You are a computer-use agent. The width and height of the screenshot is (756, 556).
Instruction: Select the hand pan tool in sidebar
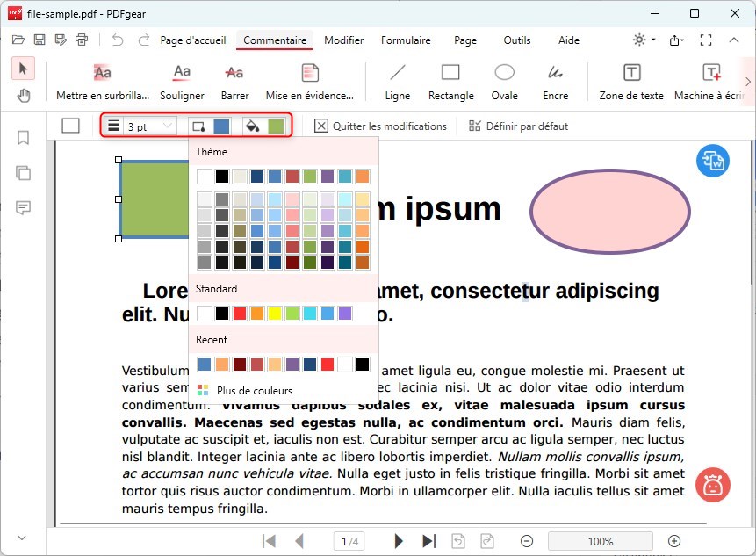coord(23,95)
